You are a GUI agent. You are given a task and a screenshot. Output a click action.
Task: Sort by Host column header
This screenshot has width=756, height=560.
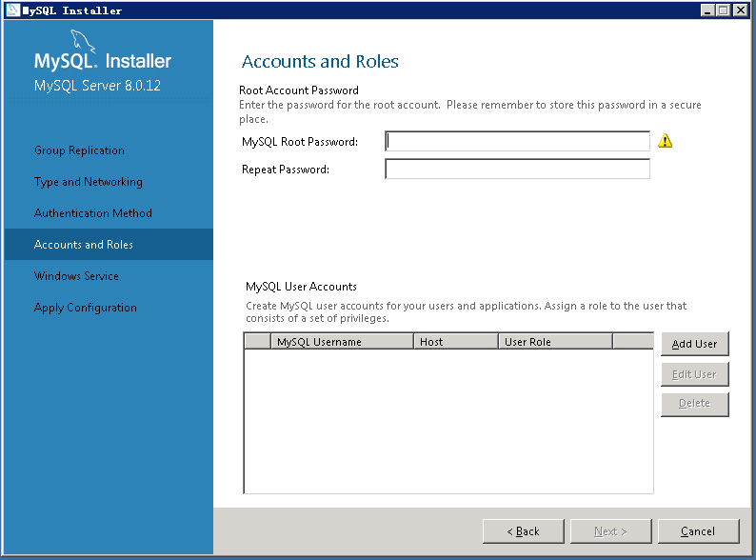pos(456,342)
